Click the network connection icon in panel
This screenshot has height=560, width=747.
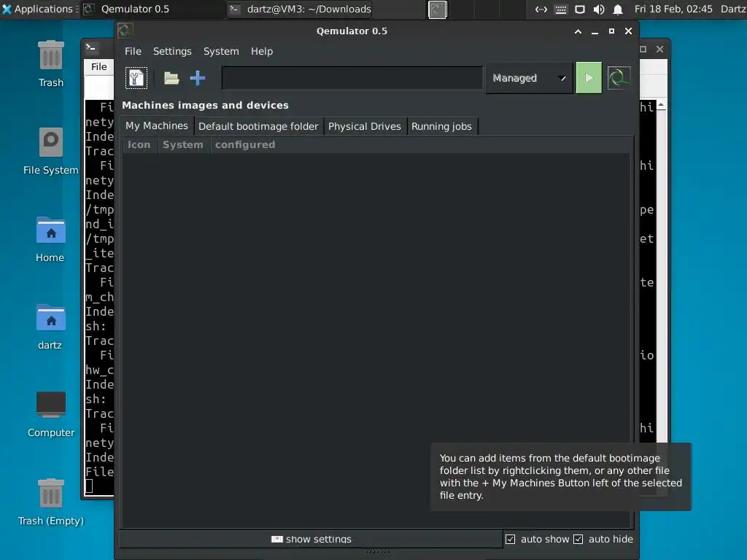[x=541, y=9]
